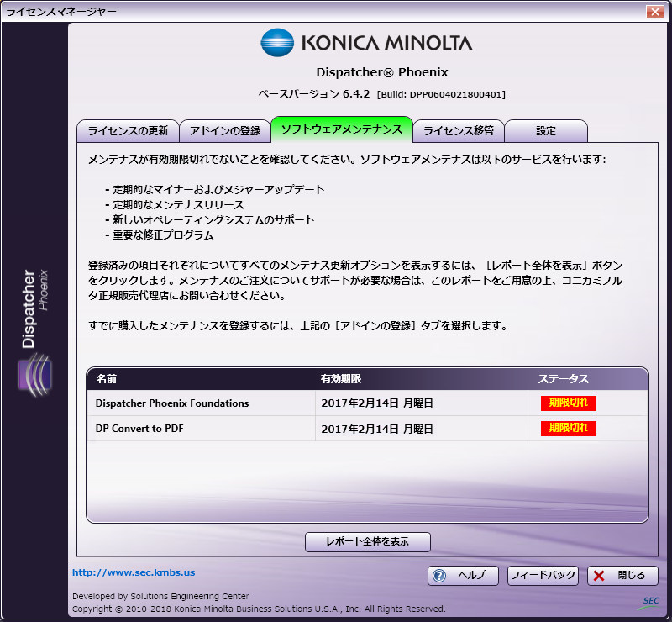Click the expiry date for Dispatcher Phoenix Foundations
This screenshot has width=672, height=622.
click(x=377, y=403)
